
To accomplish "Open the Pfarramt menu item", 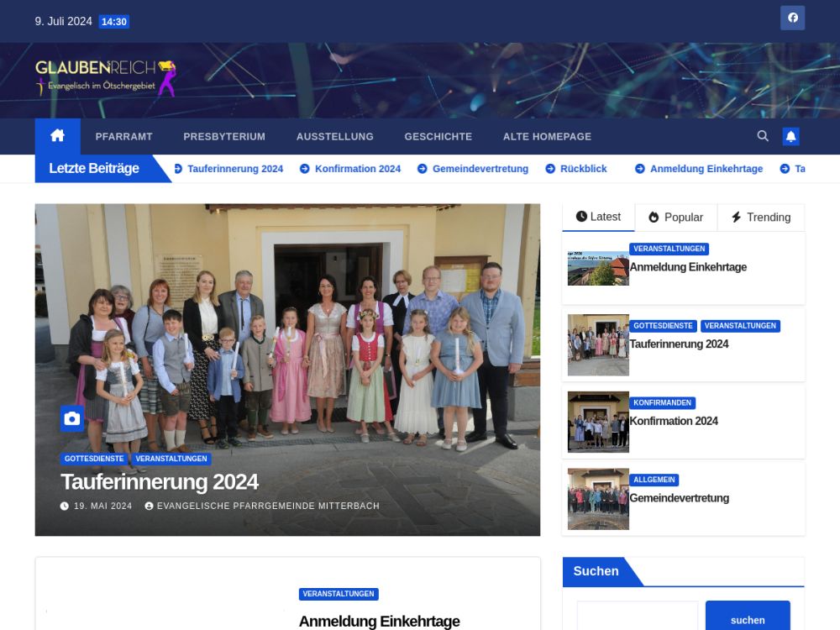I will 123,136.
